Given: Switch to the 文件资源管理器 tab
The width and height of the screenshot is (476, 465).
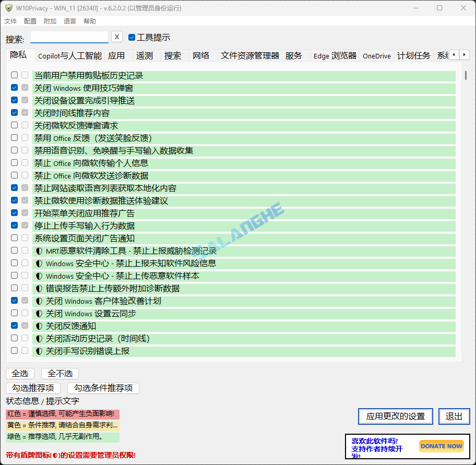Looking at the screenshot, I should tap(250, 56).
